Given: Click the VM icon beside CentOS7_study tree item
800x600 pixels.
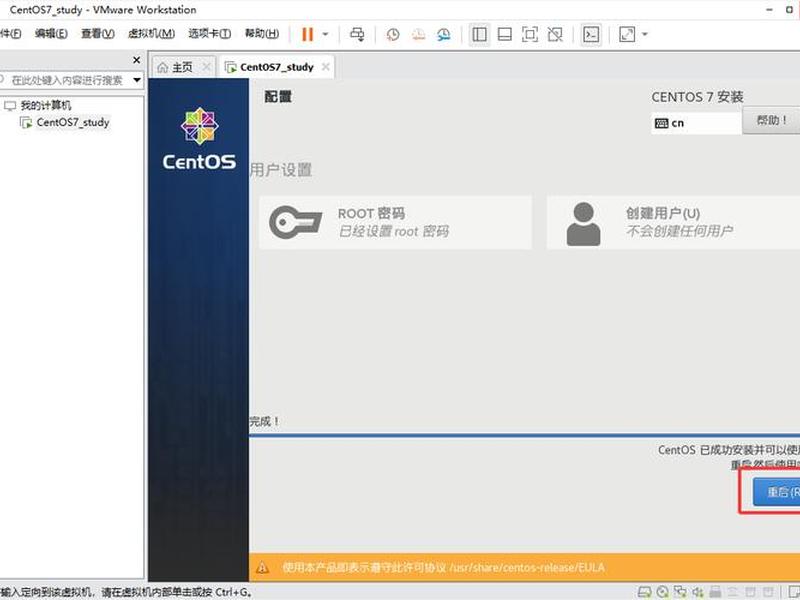Looking at the screenshot, I should coord(26,122).
